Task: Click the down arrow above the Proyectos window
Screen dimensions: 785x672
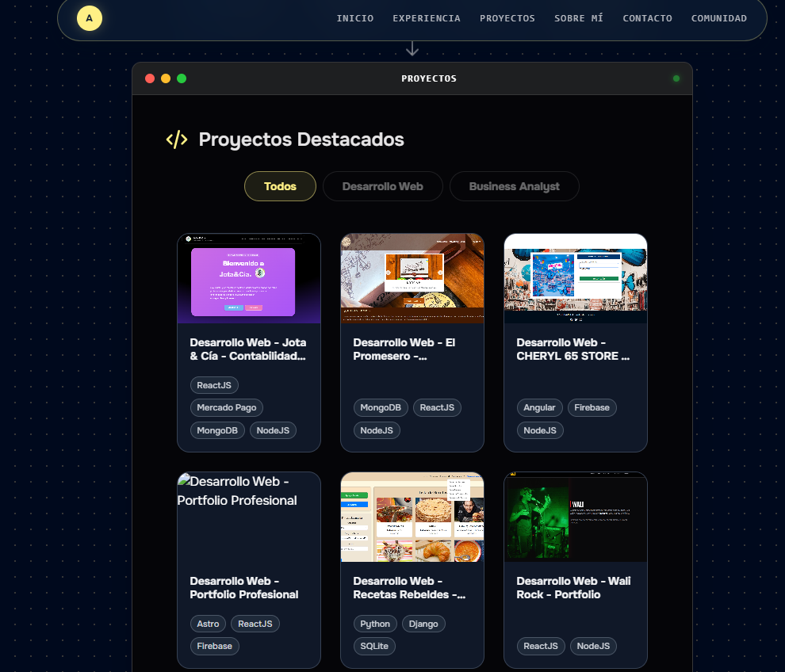Action: 412,49
